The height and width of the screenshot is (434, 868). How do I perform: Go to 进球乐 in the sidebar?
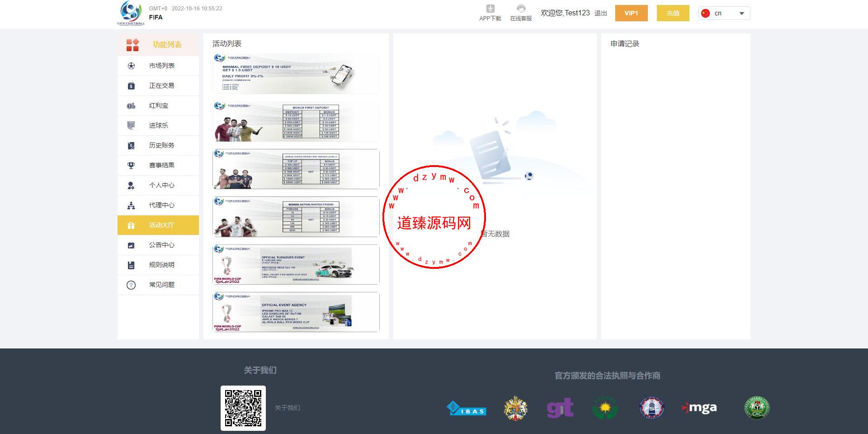tap(158, 125)
